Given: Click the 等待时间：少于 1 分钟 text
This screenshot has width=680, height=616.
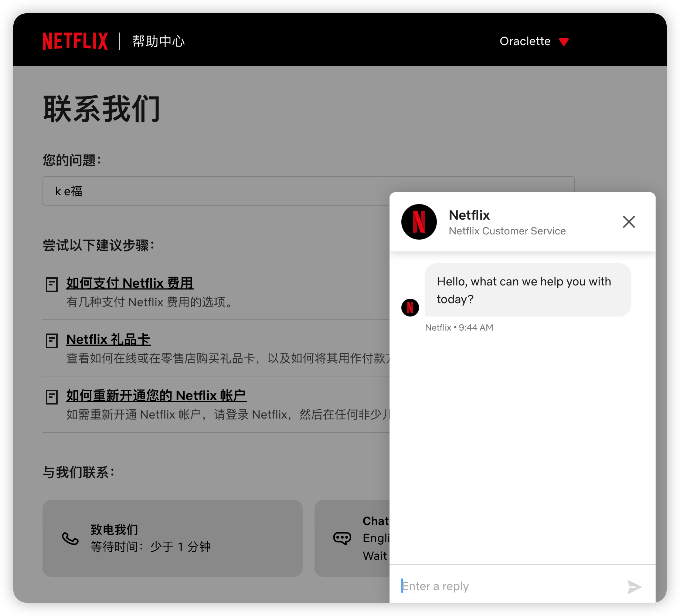Looking at the screenshot, I should (151, 546).
